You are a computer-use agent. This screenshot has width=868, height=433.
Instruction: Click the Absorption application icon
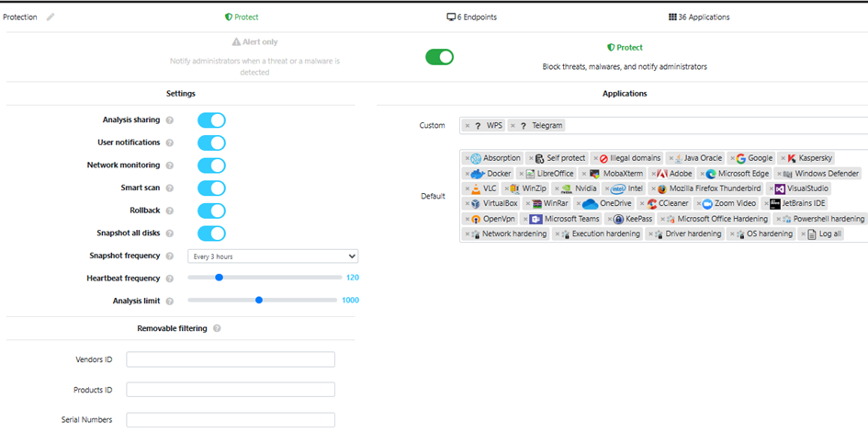click(476, 158)
